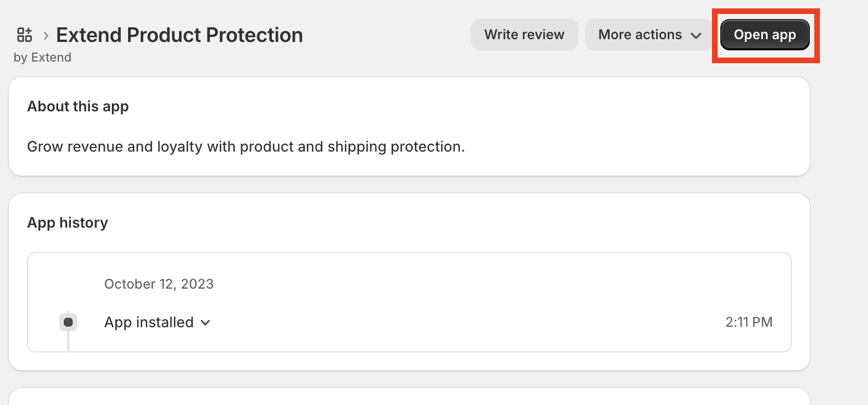Click the app description about protection
The image size is (868, 405).
pos(246,147)
